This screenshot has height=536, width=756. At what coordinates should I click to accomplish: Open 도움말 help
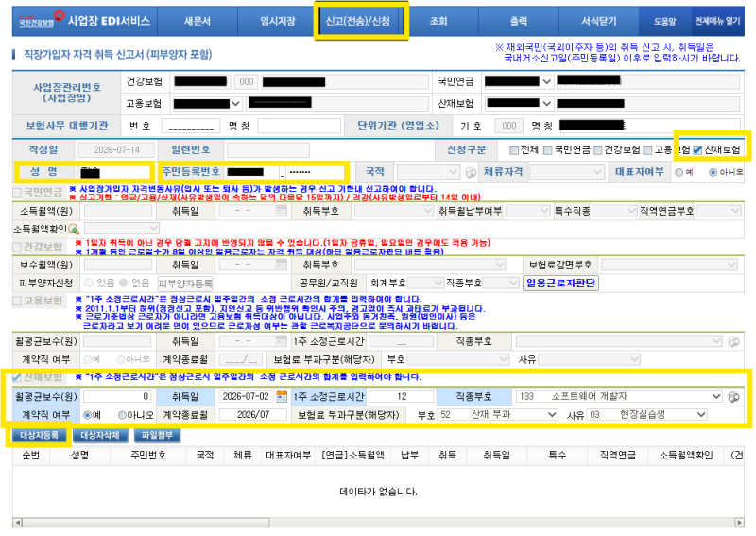(x=665, y=21)
